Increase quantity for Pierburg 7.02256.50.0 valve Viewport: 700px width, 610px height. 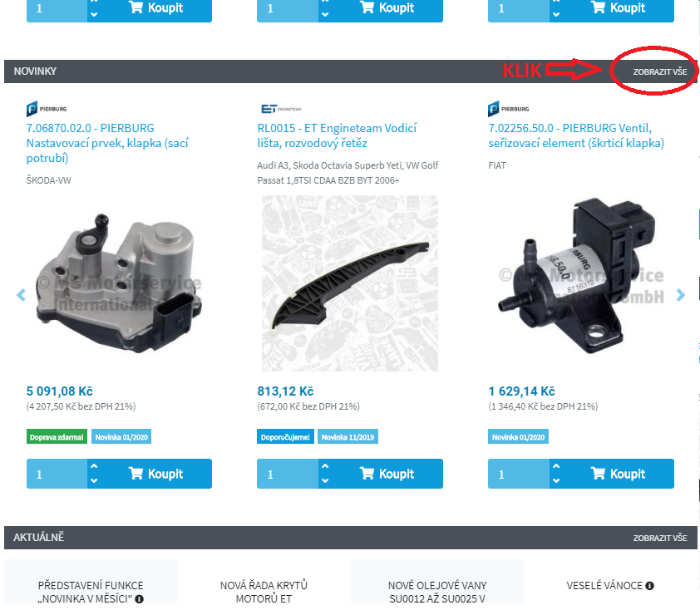tap(556, 466)
